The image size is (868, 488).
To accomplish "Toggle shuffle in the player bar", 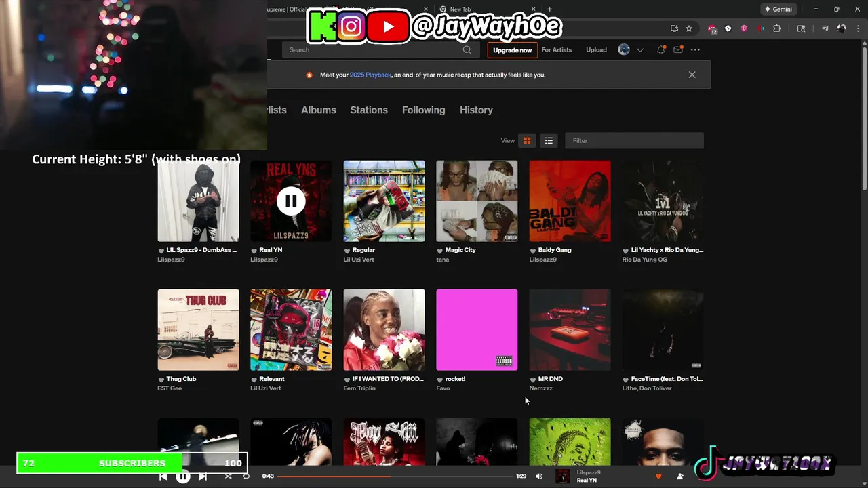I will [229, 476].
